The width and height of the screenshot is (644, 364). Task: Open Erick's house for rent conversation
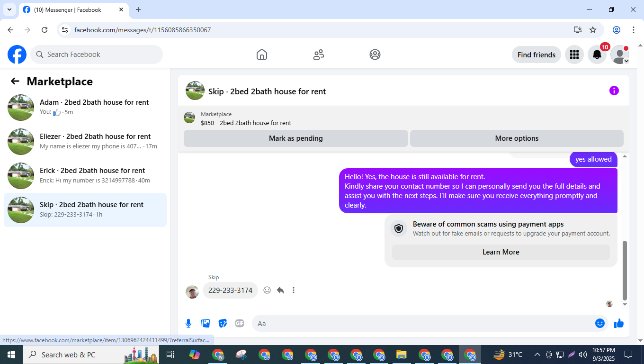[x=85, y=176]
